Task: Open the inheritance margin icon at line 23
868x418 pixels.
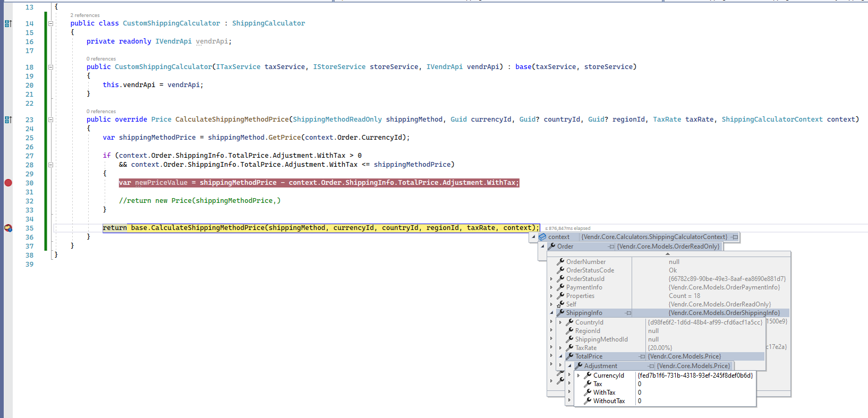Action: pos(8,120)
